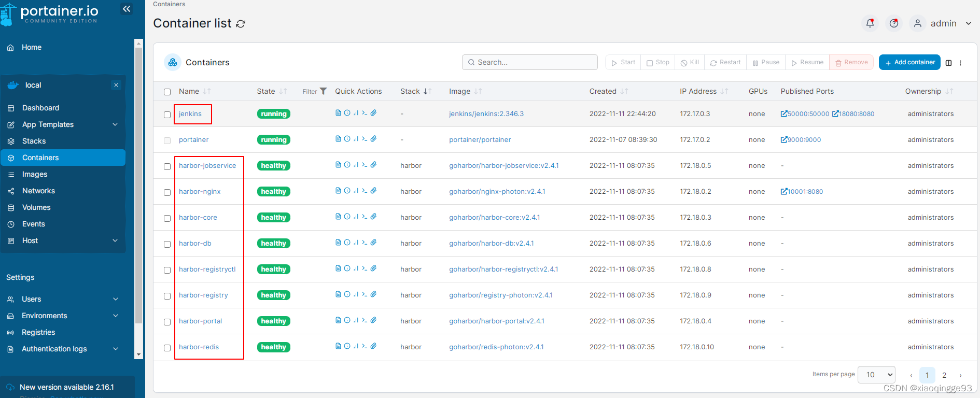The image size is (980, 398).
Task: Click the Restart button
Action: 725,62
